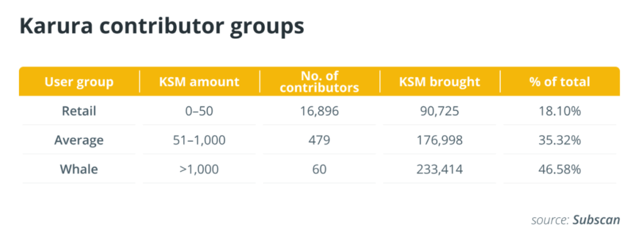This screenshot has width=644, height=243.
Task: Click the 233,414 KSM brought value
Action: [440, 170]
